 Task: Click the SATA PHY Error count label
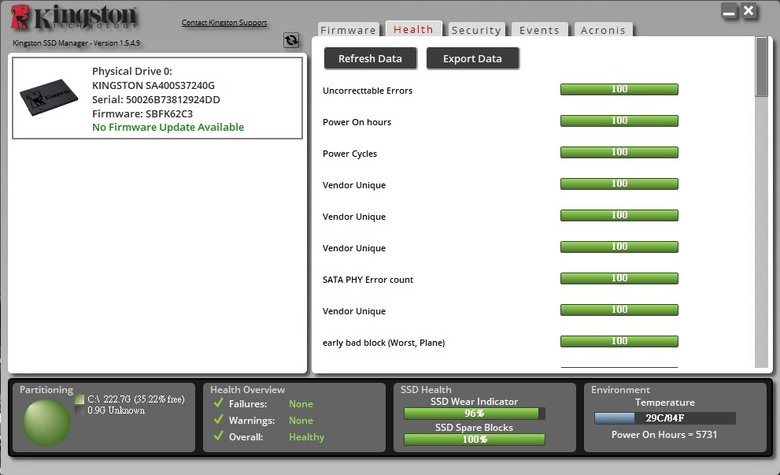[x=368, y=280]
